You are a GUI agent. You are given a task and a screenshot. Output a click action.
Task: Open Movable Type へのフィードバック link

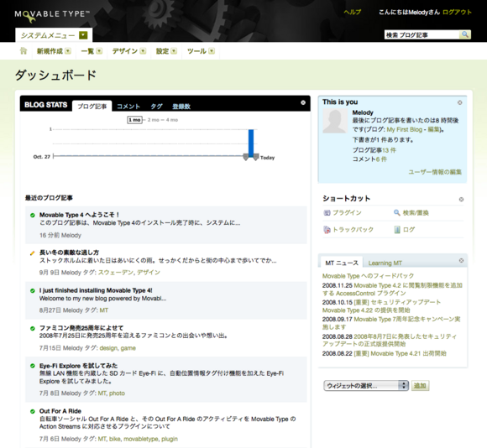pos(368,276)
